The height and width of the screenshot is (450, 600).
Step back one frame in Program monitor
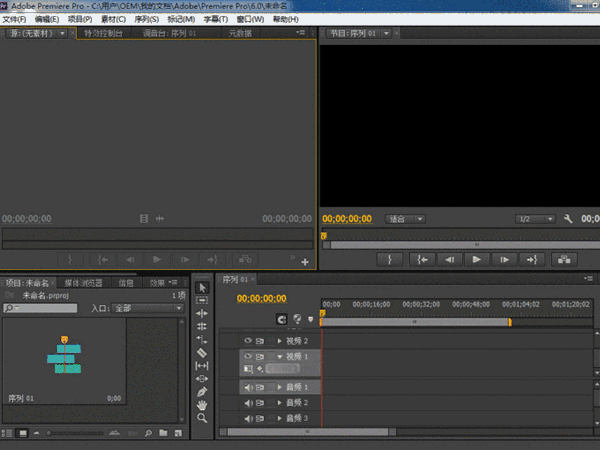(450, 260)
